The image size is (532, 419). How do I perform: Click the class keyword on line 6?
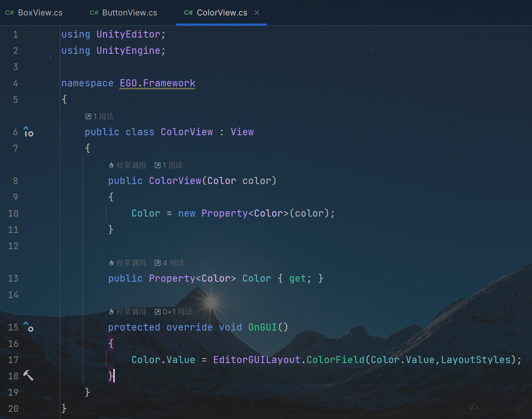(140, 132)
